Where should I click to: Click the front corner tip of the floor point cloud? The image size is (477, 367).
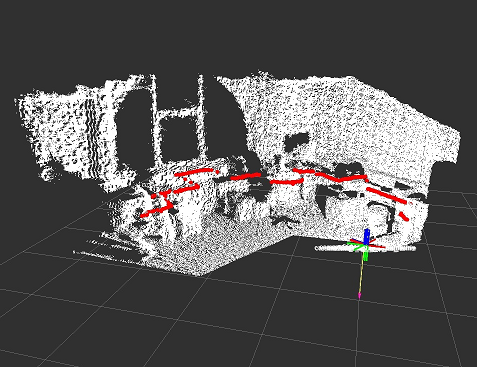200,274
